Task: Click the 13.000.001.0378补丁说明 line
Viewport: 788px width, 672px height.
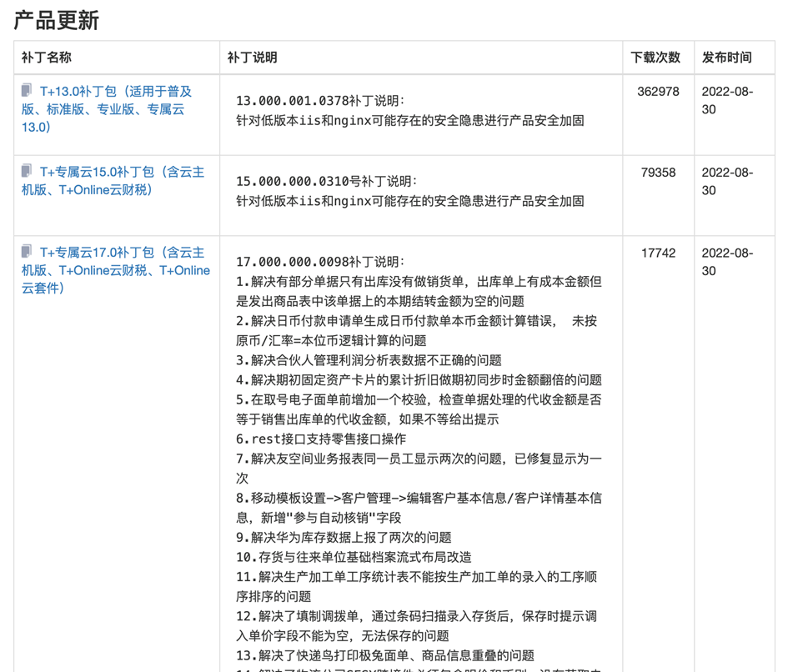Action: (320, 101)
